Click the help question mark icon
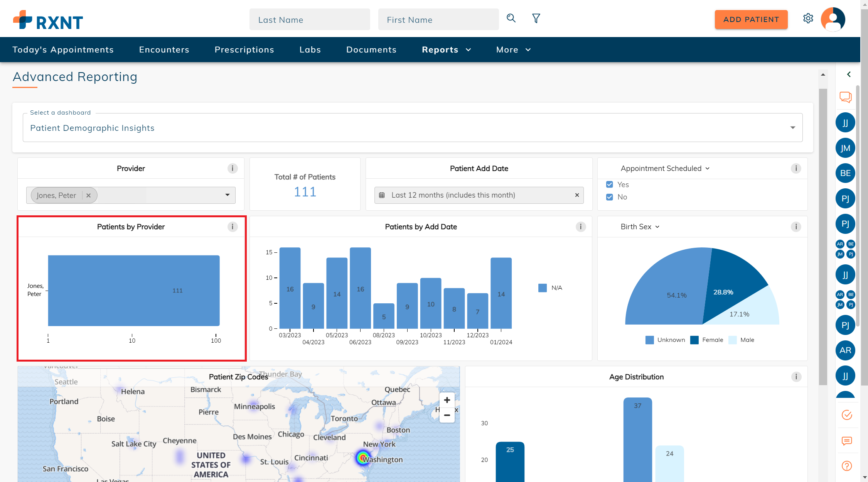Viewport: 868px width, 482px height. 846,466
